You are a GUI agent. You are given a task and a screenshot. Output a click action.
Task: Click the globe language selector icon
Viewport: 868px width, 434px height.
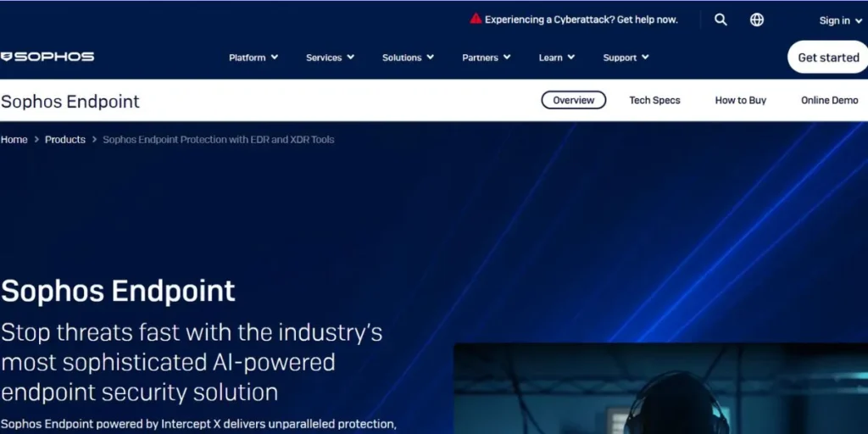(x=757, y=19)
